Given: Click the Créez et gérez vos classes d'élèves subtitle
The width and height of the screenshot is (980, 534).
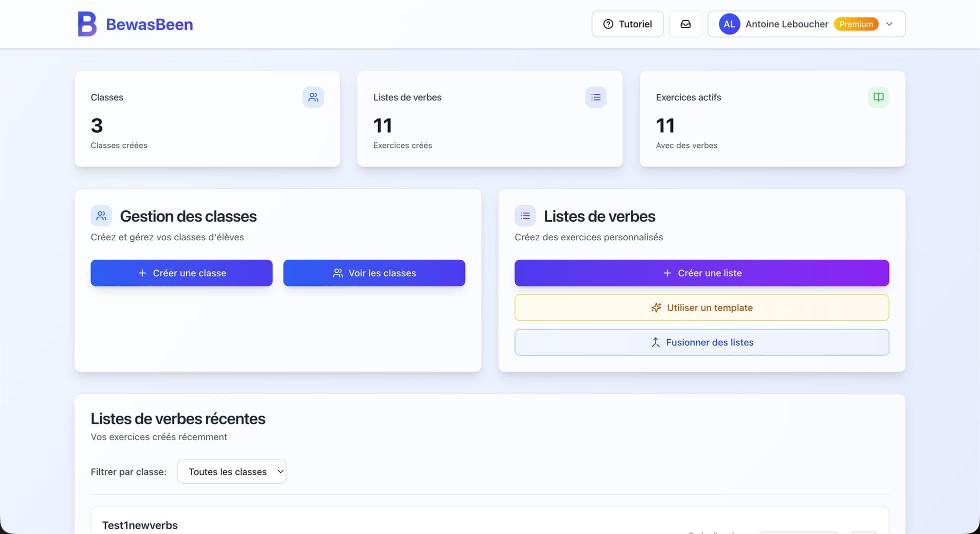Looking at the screenshot, I should click(167, 237).
